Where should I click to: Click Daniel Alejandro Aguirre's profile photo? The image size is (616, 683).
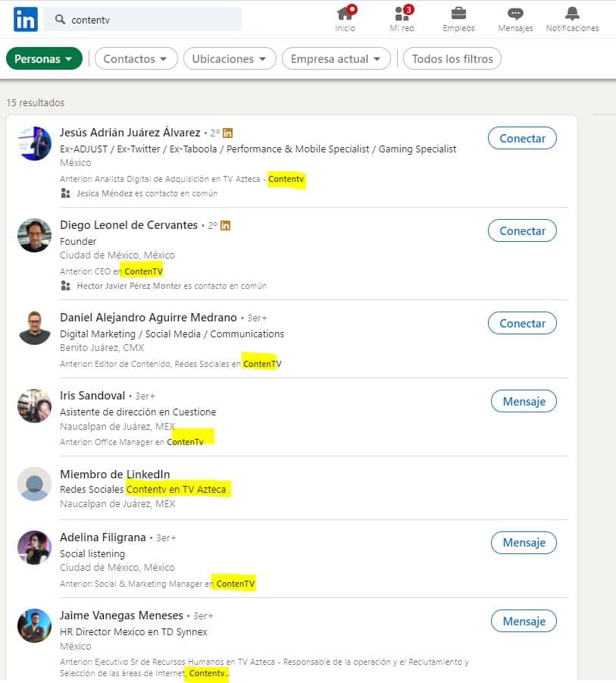pyautogui.click(x=34, y=328)
